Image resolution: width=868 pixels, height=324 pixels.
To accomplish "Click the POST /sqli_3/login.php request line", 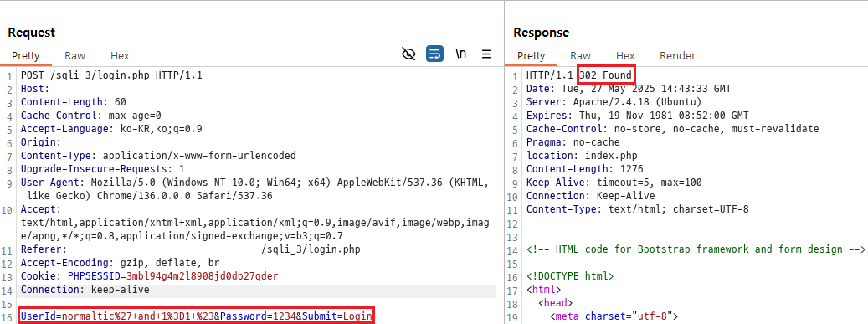I will tap(111, 75).
